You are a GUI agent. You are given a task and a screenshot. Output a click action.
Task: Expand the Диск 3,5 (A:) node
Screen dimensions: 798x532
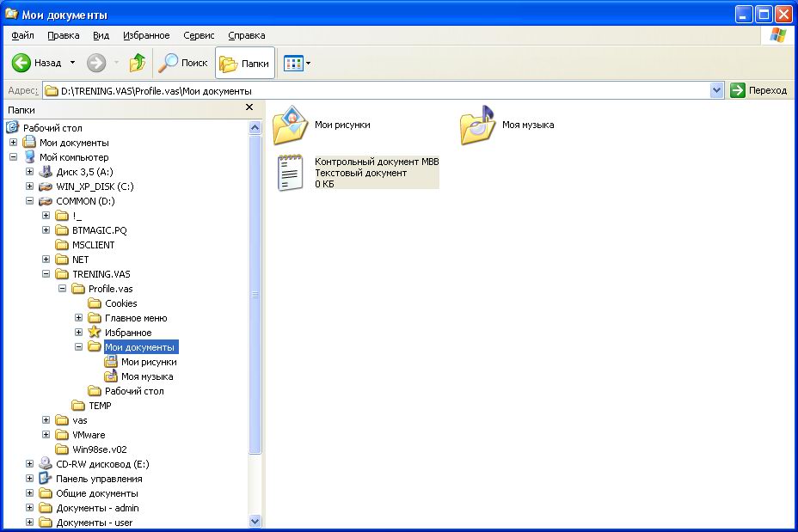pos(29,172)
